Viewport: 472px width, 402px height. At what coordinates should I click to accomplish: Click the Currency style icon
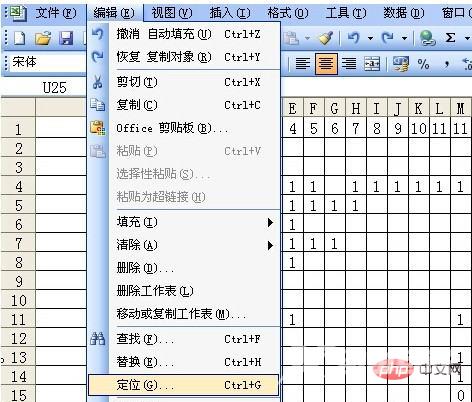(401, 63)
